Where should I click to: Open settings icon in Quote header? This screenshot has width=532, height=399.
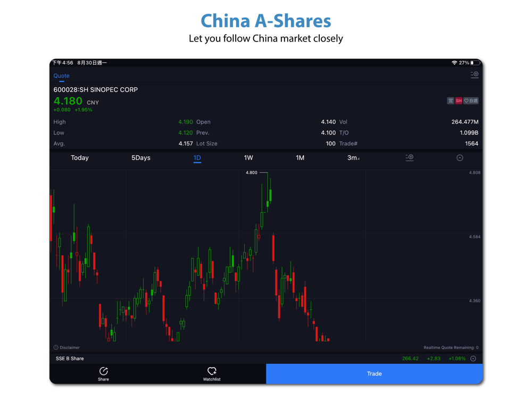pyautogui.click(x=475, y=74)
